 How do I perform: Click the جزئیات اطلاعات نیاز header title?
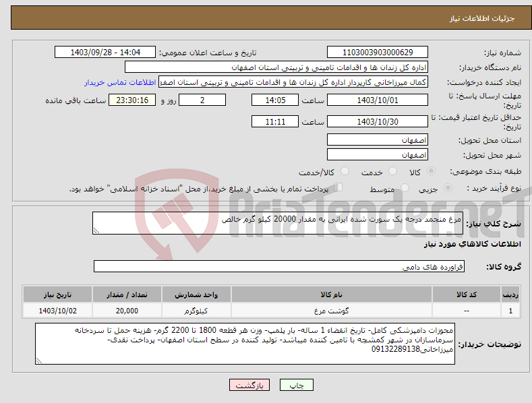[x=482, y=18]
